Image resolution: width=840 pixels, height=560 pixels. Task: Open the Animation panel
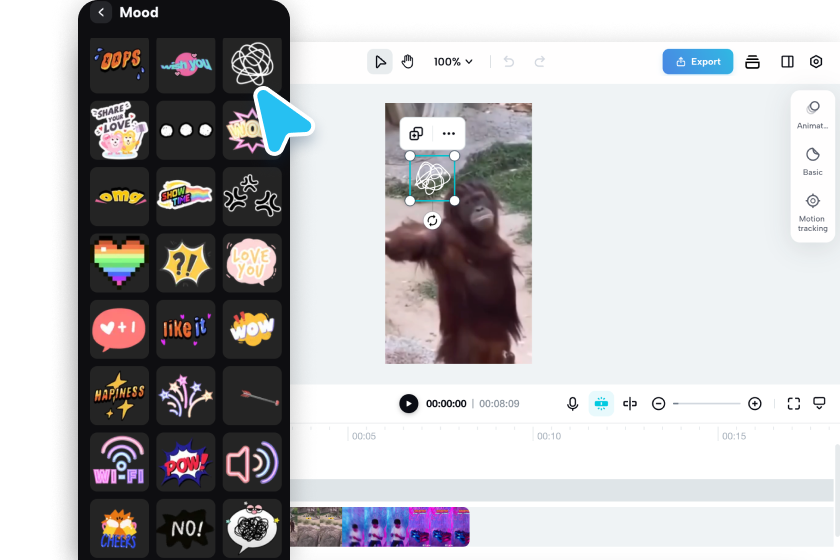[812, 115]
